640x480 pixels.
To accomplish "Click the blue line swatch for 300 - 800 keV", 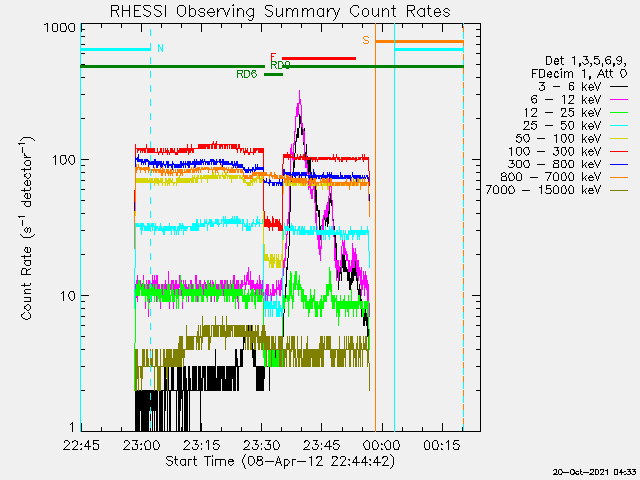I will pyautogui.click(x=619, y=164).
